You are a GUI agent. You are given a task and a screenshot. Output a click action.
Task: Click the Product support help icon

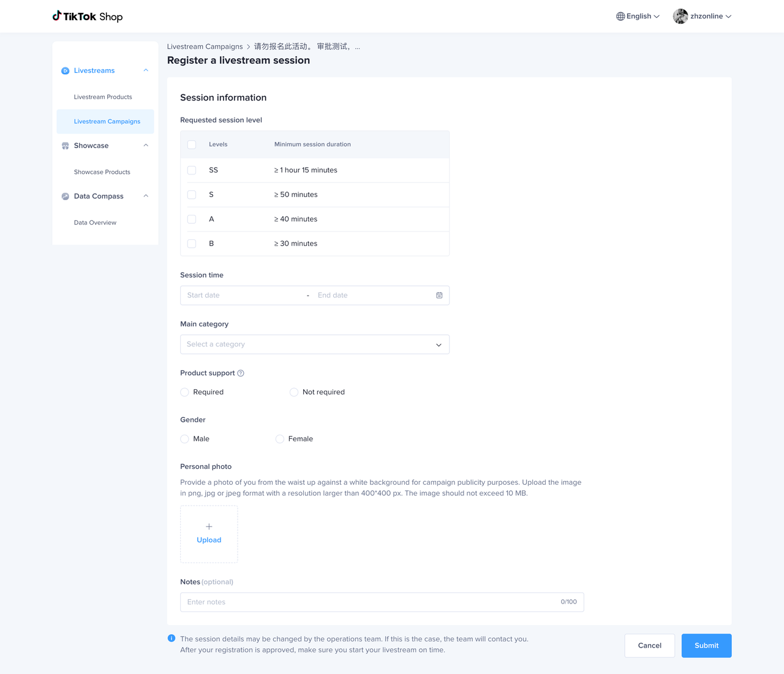(241, 373)
